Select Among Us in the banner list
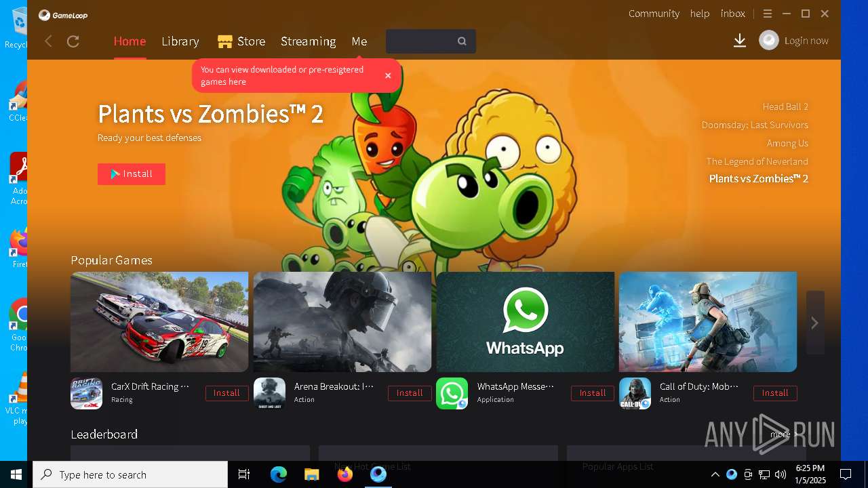Viewport: 868px width, 488px height. [787, 143]
